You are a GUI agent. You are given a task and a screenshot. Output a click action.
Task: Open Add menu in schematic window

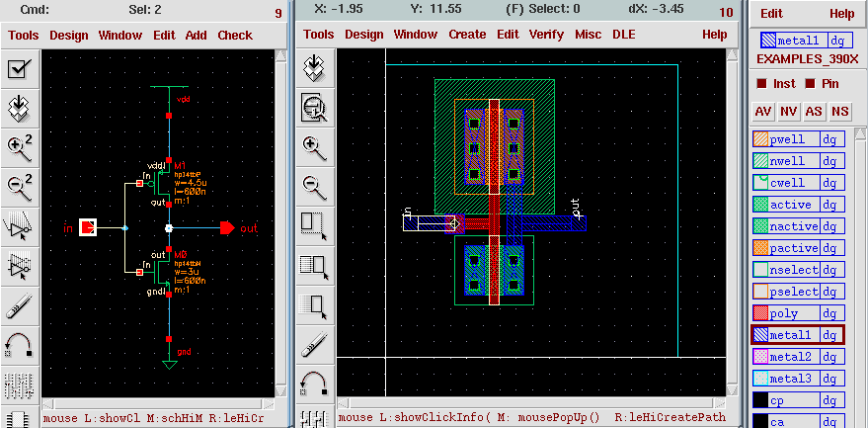196,36
